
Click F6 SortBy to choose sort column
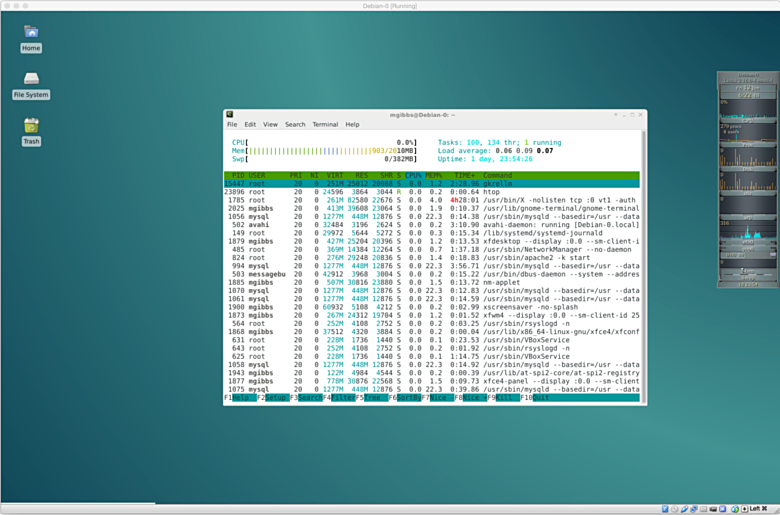click(x=409, y=398)
